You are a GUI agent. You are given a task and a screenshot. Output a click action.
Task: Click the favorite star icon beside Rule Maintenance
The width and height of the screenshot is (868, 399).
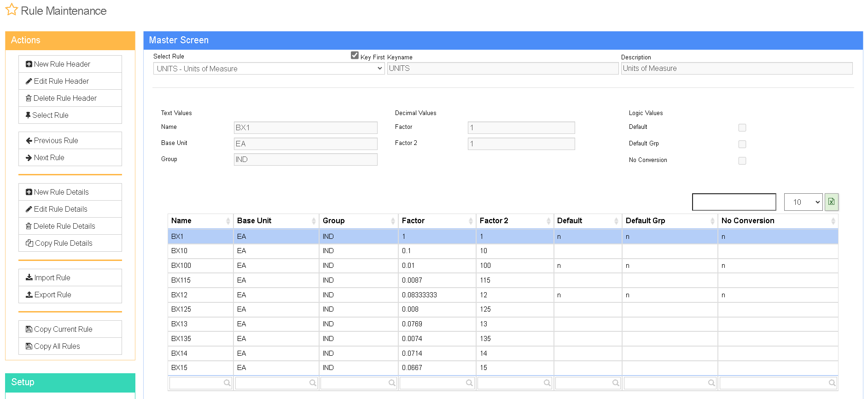12,10
